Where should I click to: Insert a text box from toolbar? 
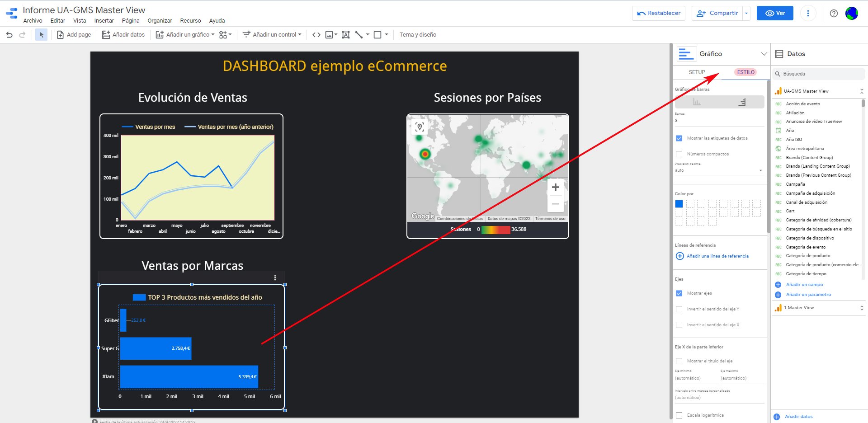point(346,35)
